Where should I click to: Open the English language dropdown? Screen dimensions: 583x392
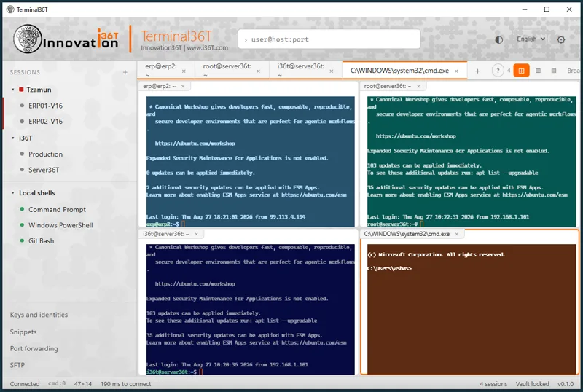(531, 39)
